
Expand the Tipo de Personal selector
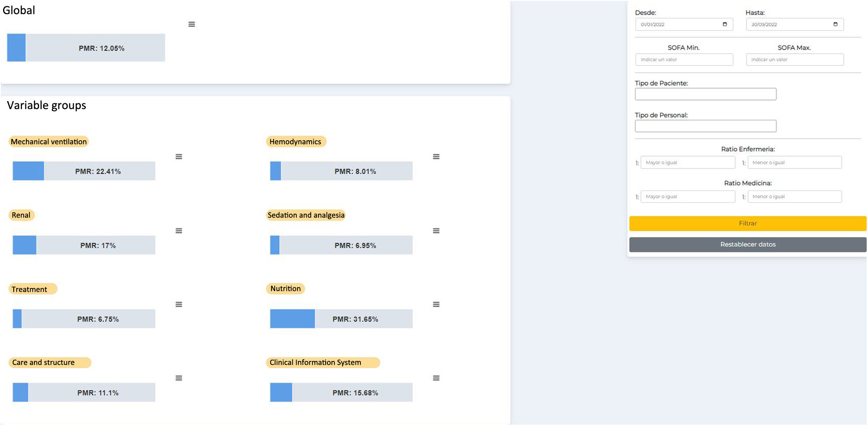coord(705,126)
